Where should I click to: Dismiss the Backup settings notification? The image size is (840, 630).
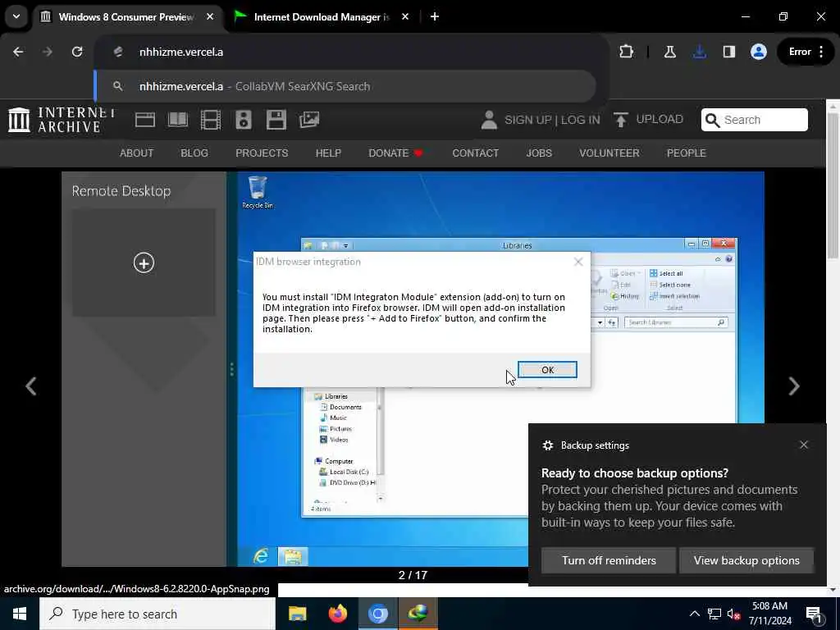[x=804, y=445]
